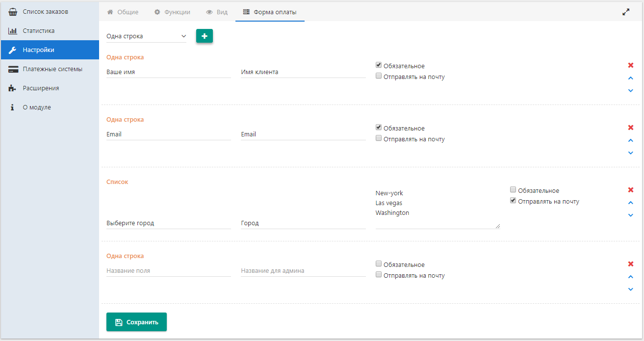Remove the 'Выберите город' list field
The height and width of the screenshot is (341, 644).
(x=631, y=190)
